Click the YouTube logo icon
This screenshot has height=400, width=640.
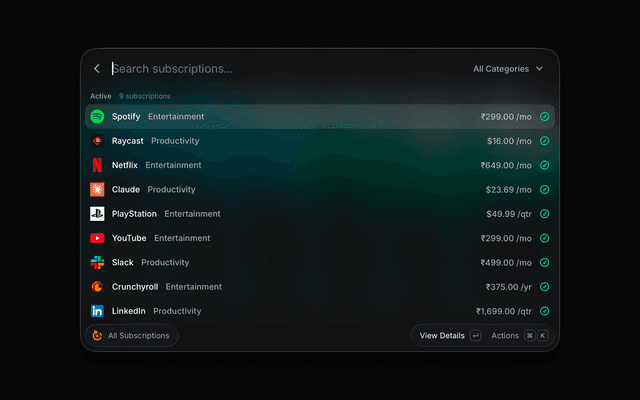click(97, 238)
